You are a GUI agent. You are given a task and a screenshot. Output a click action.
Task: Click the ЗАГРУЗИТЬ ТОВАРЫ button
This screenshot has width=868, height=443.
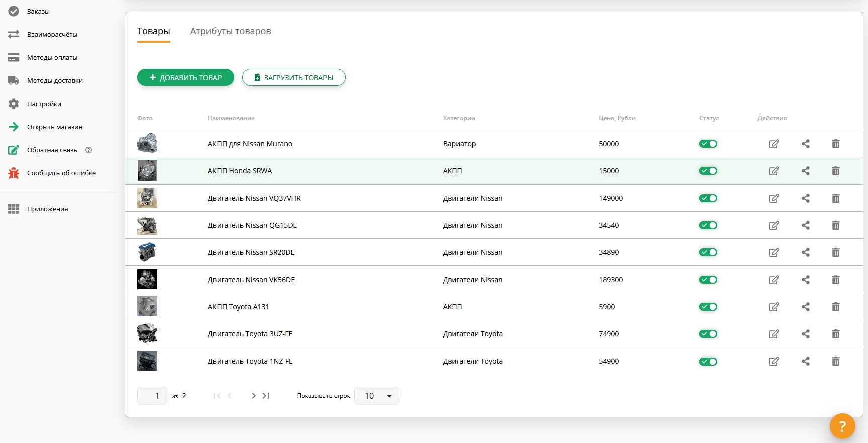pyautogui.click(x=293, y=77)
